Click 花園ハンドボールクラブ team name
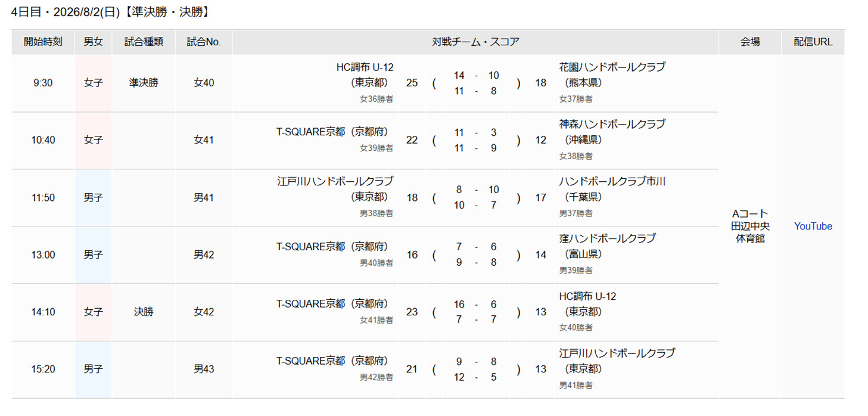The image size is (868, 416). 612,67
